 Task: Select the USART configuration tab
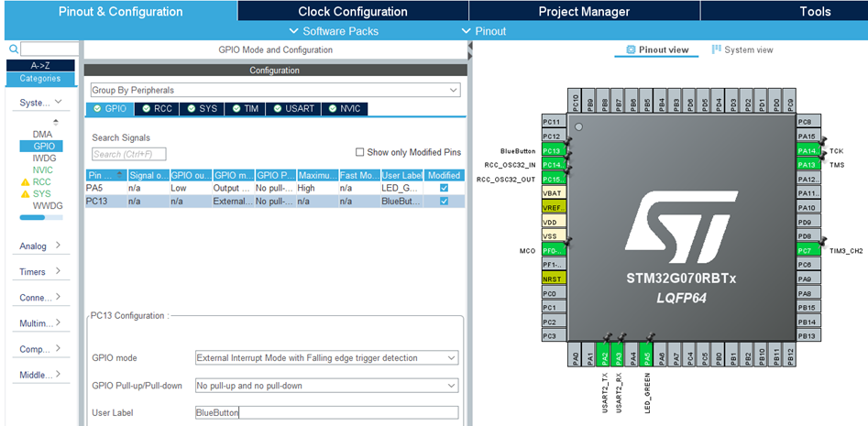pyautogui.click(x=293, y=109)
